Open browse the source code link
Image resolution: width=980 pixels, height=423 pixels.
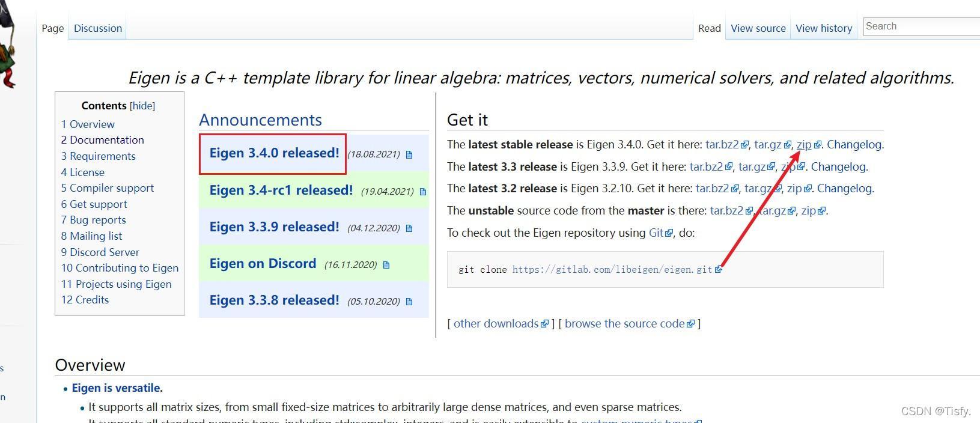tap(629, 324)
